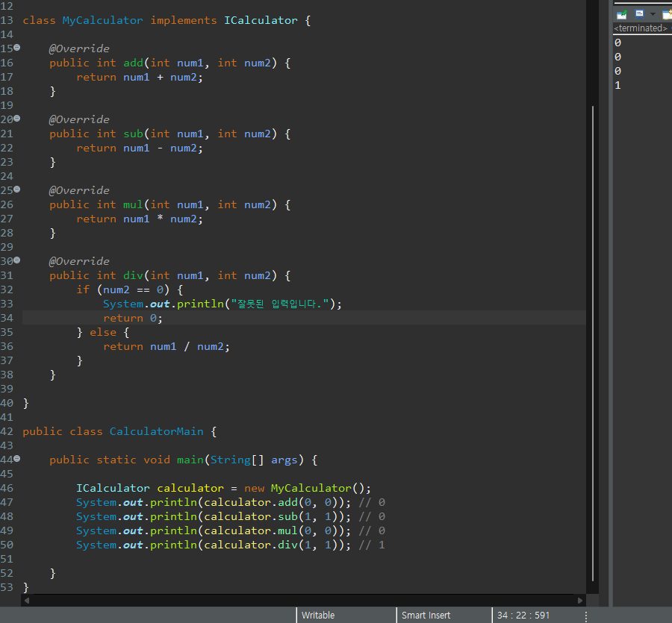The image size is (672, 623).
Task: Click the @Override annotation on line 30
Action: coord(79,261)
